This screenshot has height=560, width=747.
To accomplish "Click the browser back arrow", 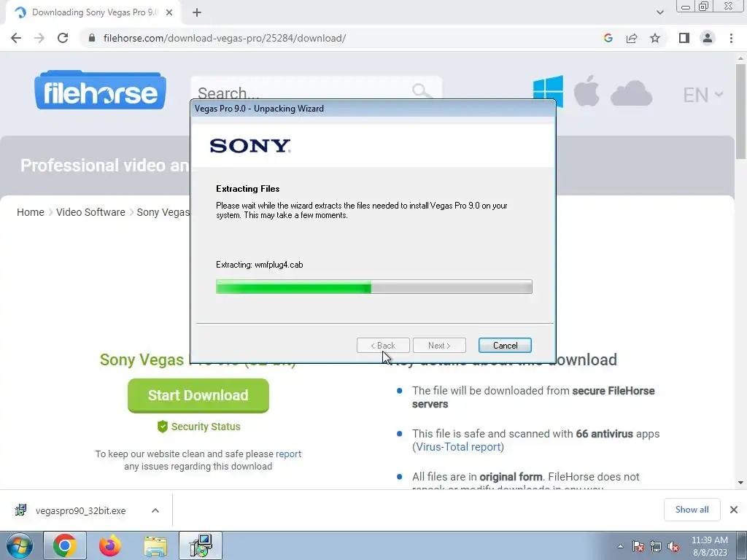I will (x=16, y=38).
